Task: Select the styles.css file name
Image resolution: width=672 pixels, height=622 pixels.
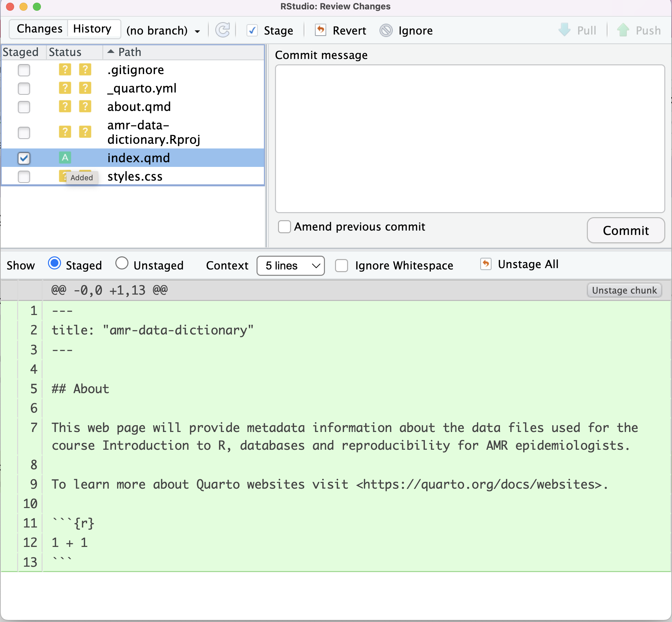Action: [135, 176]
